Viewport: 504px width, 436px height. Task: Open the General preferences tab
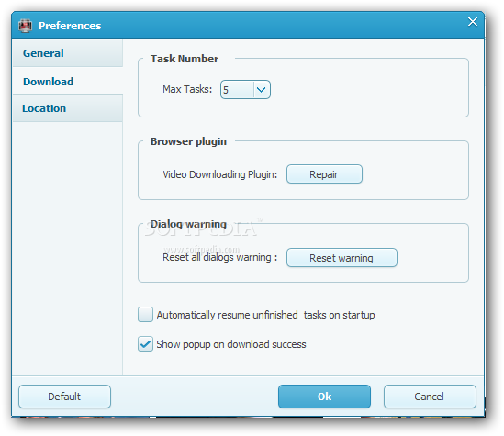(68, 53)
